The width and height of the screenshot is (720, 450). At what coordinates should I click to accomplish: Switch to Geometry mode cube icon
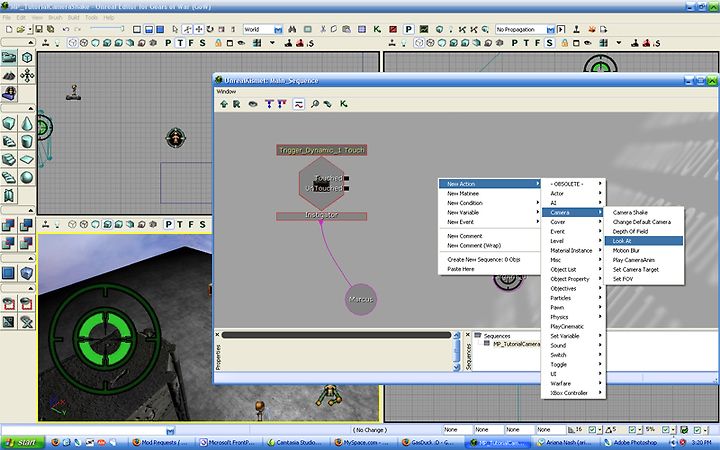point(27,57)
